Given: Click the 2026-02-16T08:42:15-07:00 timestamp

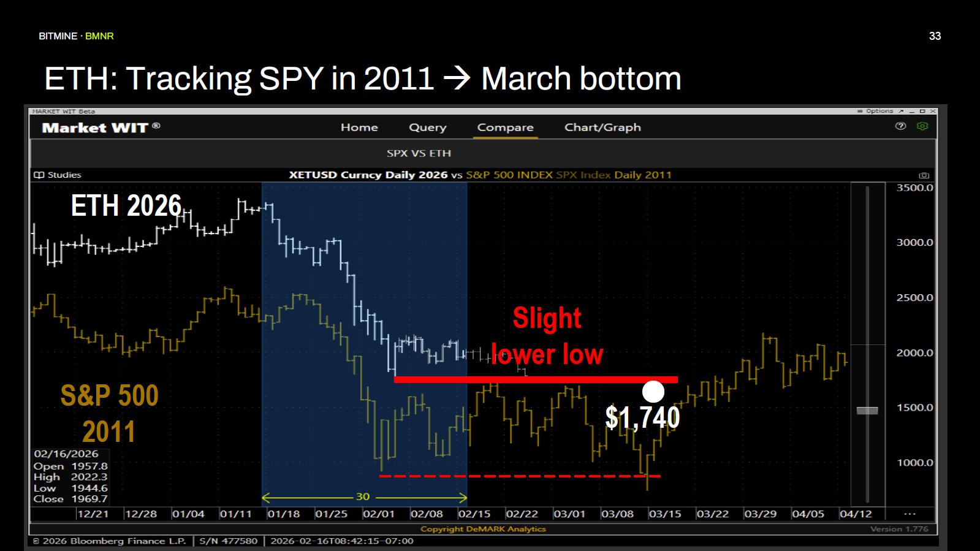Looking at the screenshot, I should tap(342, 541).
